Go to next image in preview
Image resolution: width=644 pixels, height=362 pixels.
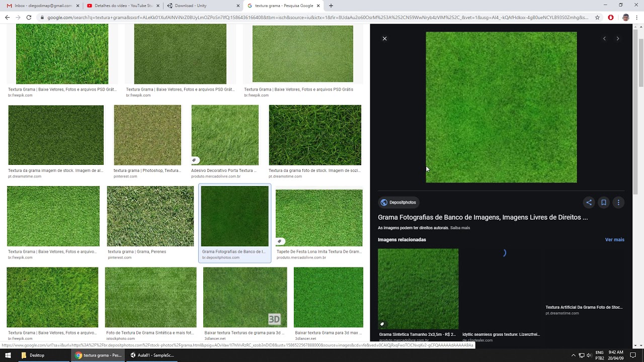(618, 39)
